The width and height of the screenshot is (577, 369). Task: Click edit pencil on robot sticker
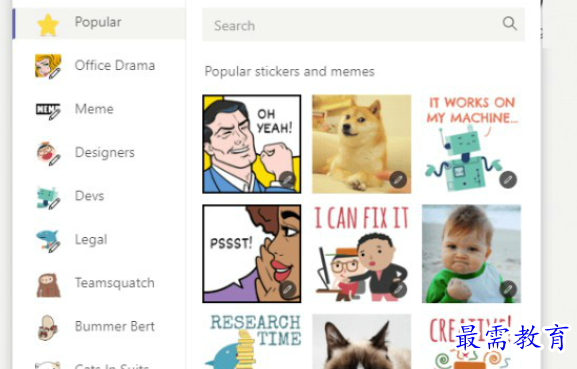(x=508, y=180)
